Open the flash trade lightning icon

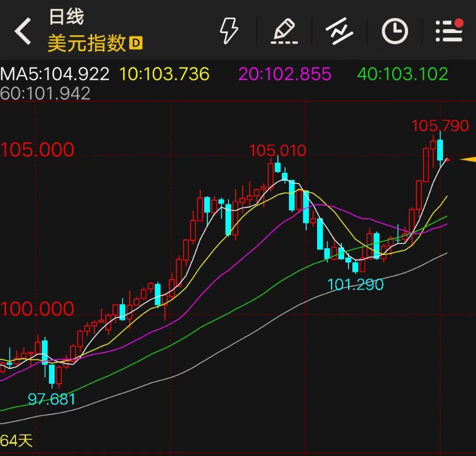230,30
